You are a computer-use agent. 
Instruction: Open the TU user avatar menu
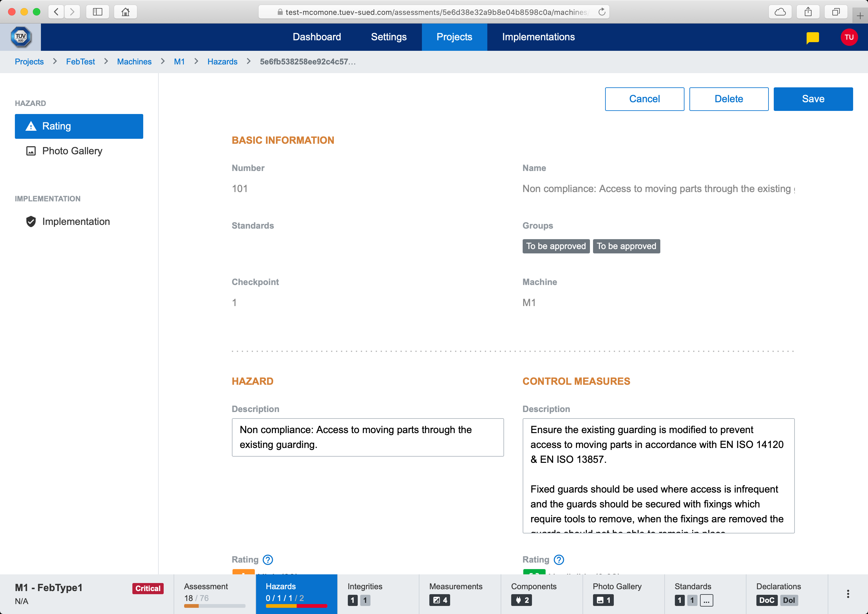click(x=849, y=37)
